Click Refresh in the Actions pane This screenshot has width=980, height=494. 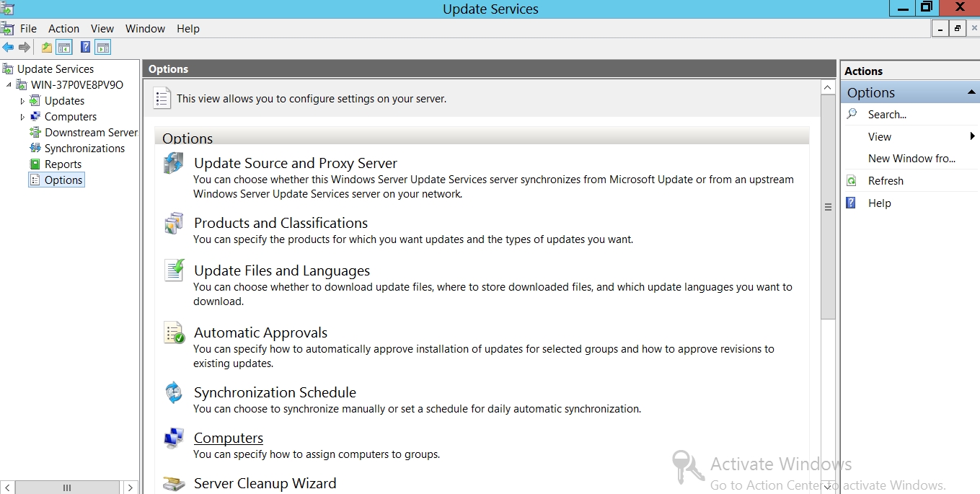click(886, 181)
